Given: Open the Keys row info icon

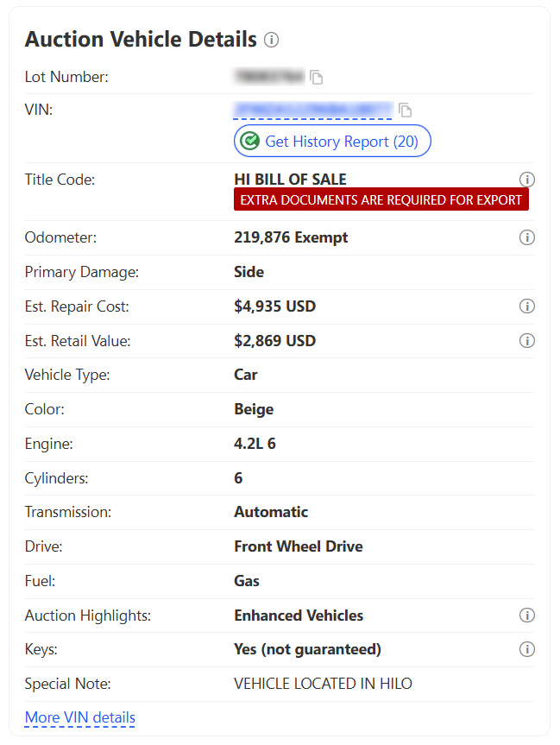Looking at the screenshot, I should (527, 649).
